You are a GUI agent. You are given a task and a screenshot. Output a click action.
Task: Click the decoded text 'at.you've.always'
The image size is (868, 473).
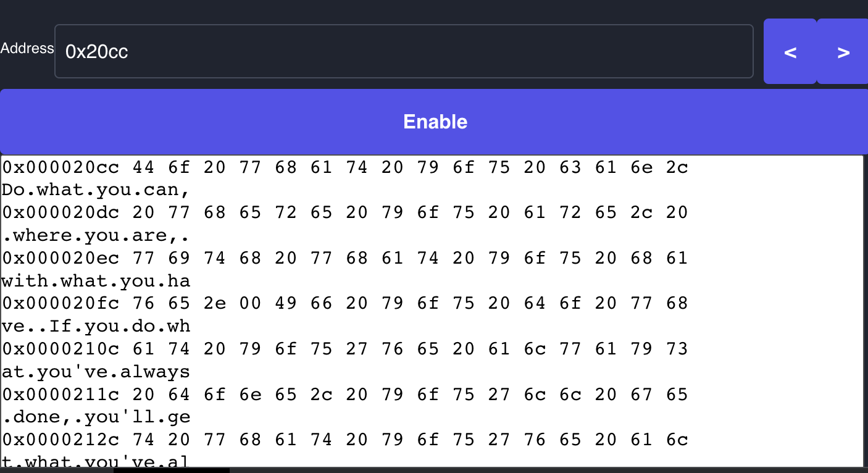(x=96, y=372)
